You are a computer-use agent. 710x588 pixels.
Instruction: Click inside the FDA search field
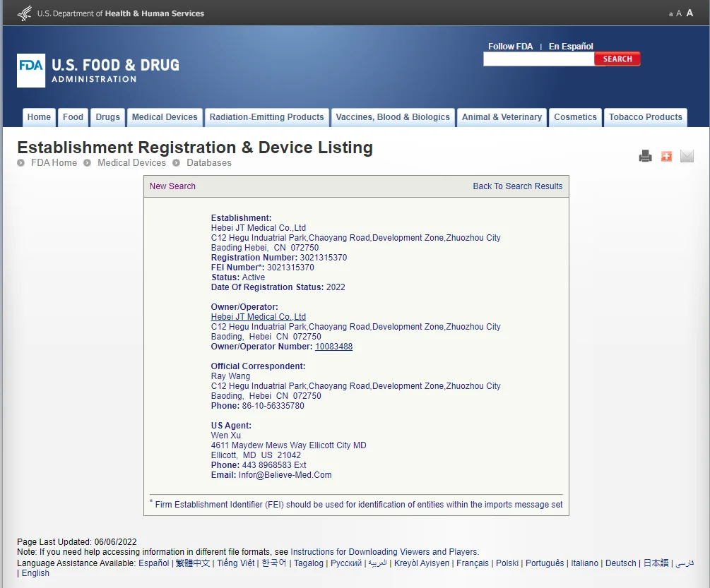click(538, 59)
